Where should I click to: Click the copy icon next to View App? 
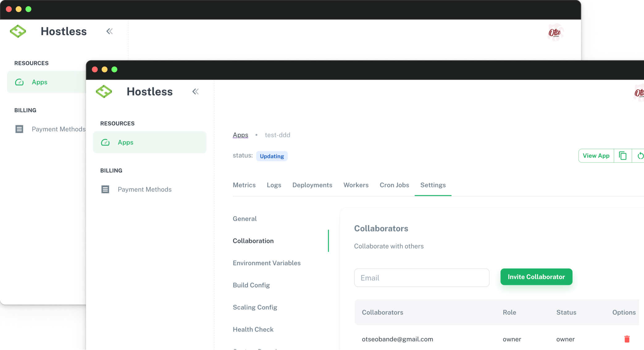coord(623,156)
